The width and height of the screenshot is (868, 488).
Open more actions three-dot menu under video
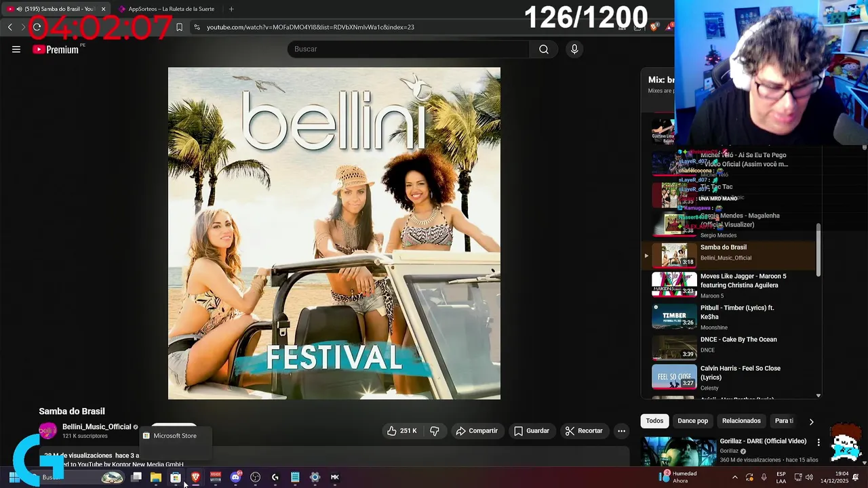pyautogui.click(x=621, y=431)
